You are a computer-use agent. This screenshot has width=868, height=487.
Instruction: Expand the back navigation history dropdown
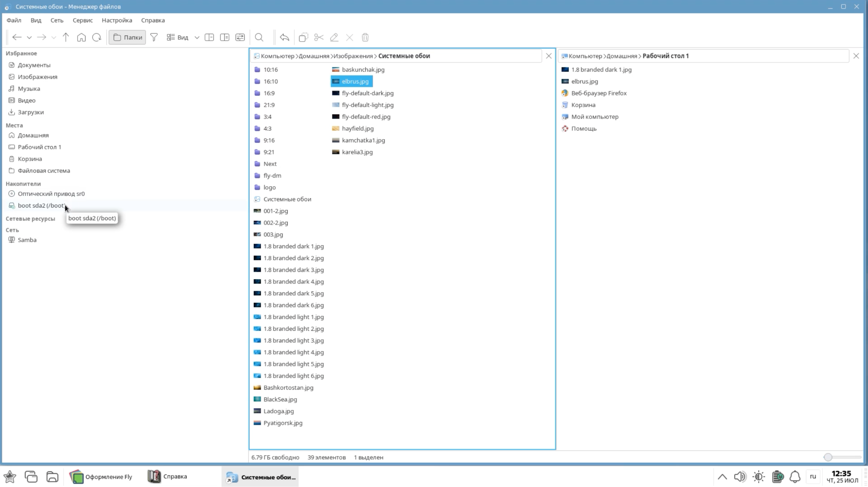(29, 37)
